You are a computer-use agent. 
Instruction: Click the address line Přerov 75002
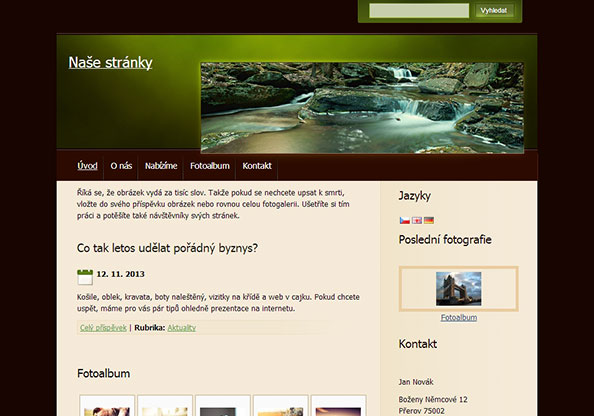click(422, 411)
